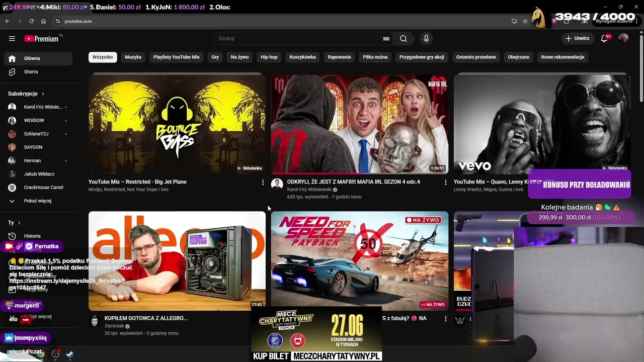Viewport: 644px width, 362px height.
Task: Select the Hip-hop filter chip
Action: coord(269,57)
